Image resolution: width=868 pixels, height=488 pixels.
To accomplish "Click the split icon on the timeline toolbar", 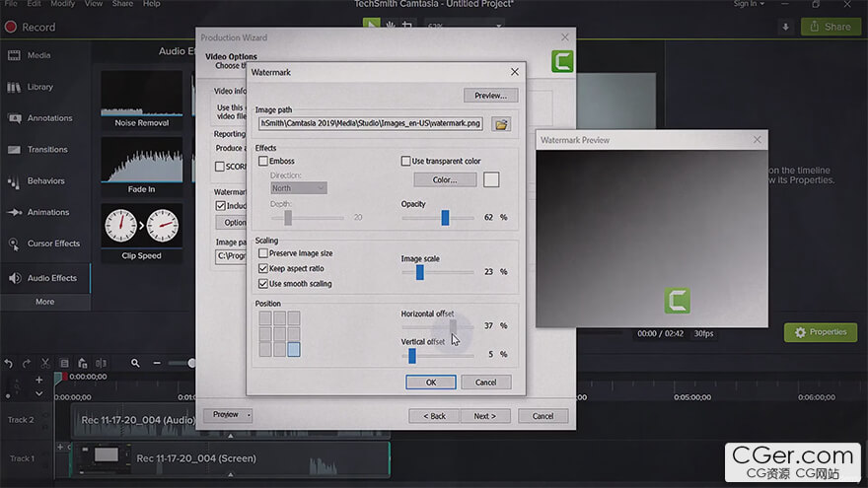I will [x=101, y=364].
